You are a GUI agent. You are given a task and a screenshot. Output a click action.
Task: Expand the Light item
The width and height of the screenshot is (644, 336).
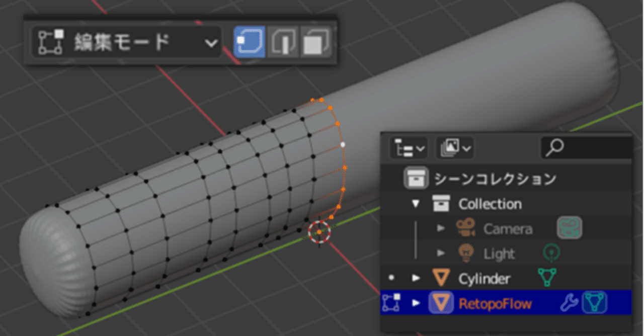[441, 253]
